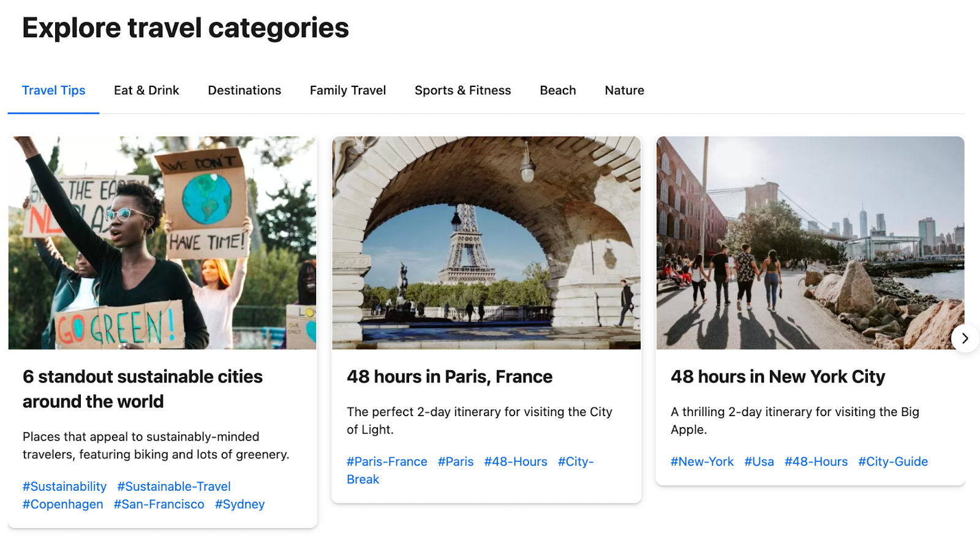The image size is (980, 541).
Task: Click the #Copenhagen hashtag
Action: tap(62, 504)
